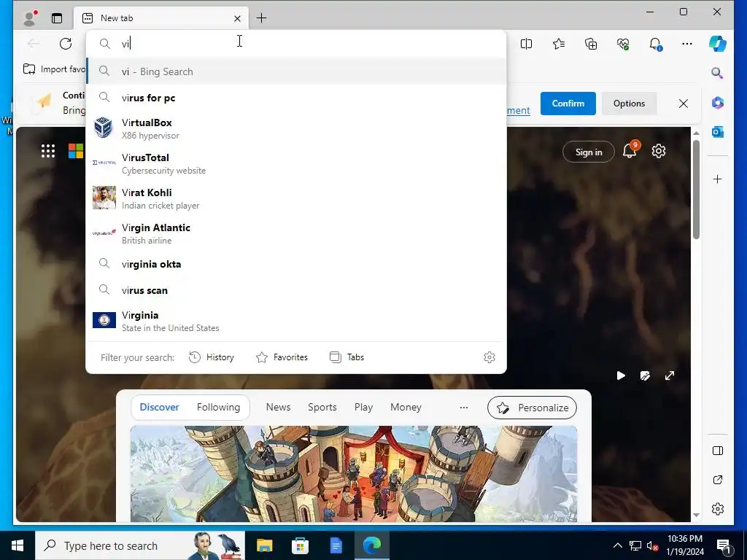Show hidden system tray icons
Viewport: 747px width, 560px height.
coord(617,545)
